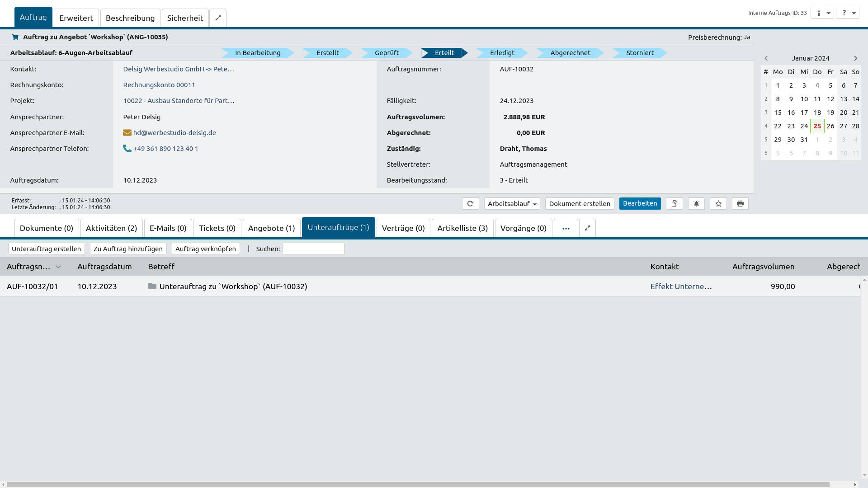Open the question mark help dropdown
Viewport: 868px width, 488px height.
tap(848, 13)
